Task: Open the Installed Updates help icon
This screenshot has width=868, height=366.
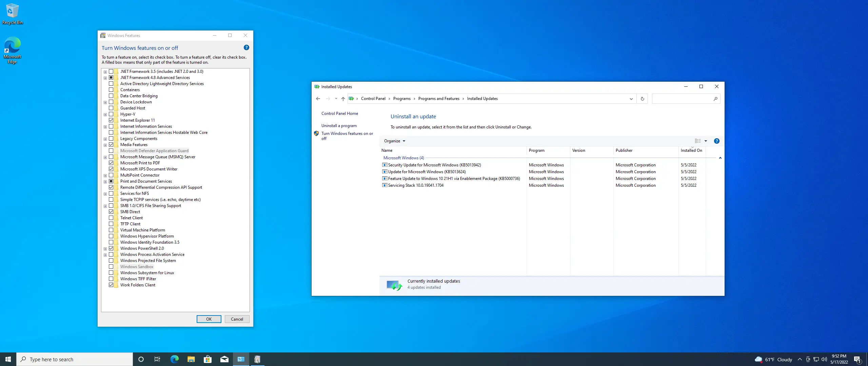Action: tap(716, 141)
